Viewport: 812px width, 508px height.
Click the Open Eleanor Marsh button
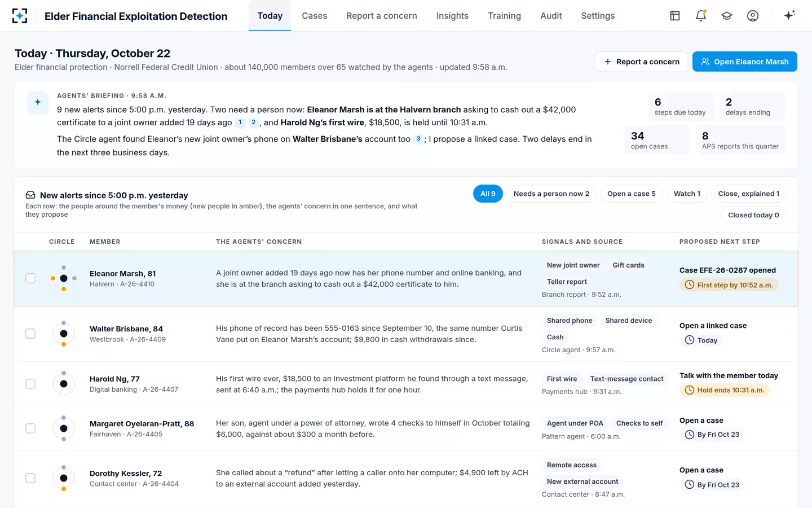(745, 62)
